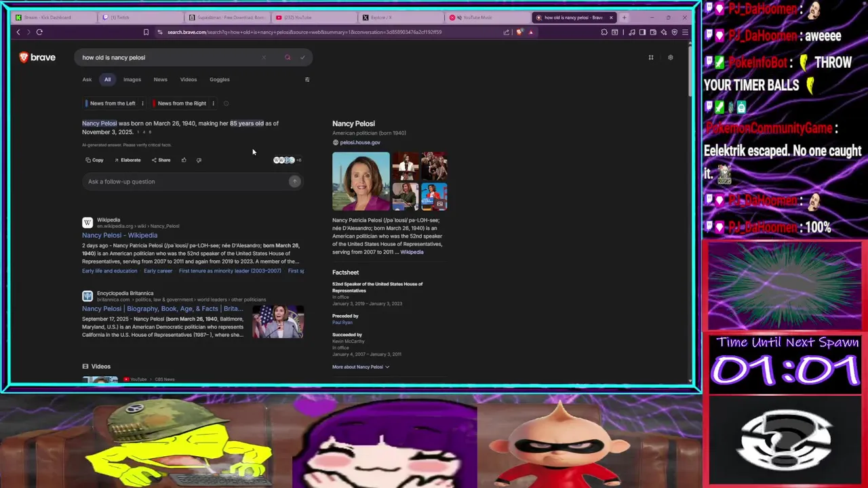
Task: Click 'Time Until Next Spawn' timer overlay
Action: pos(787,363)
